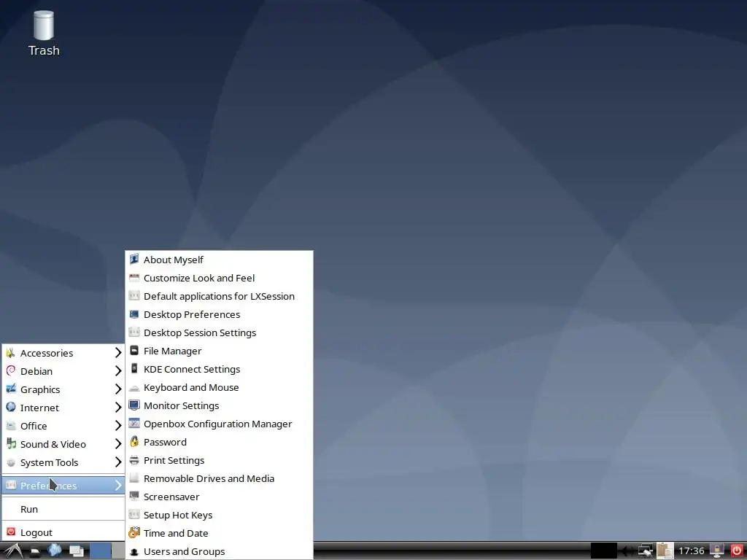The height and width of the screenshot is (560, 747).
Task: Click the Openbox Configuration Manager icon
Action: pos(134,424)
